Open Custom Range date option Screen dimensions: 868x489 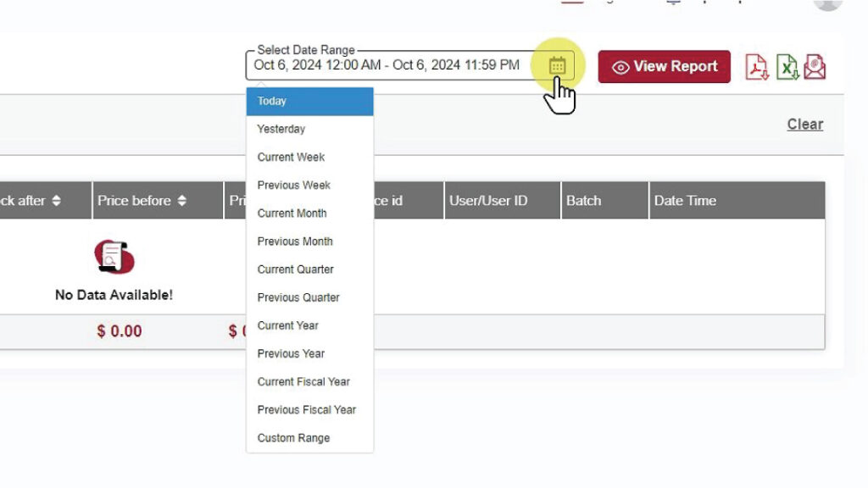pyautogui.click(x=293, y=438)
